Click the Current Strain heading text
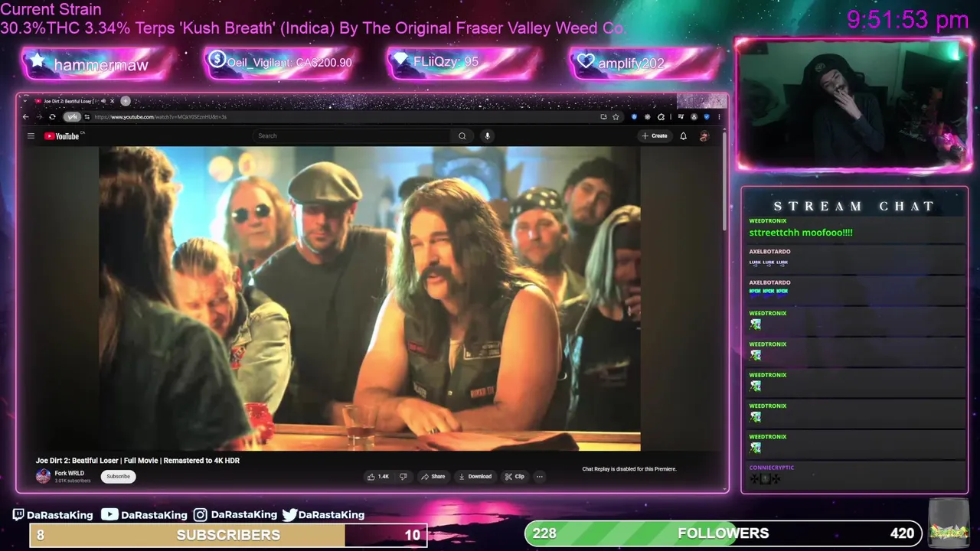 (x=51, y=10)
